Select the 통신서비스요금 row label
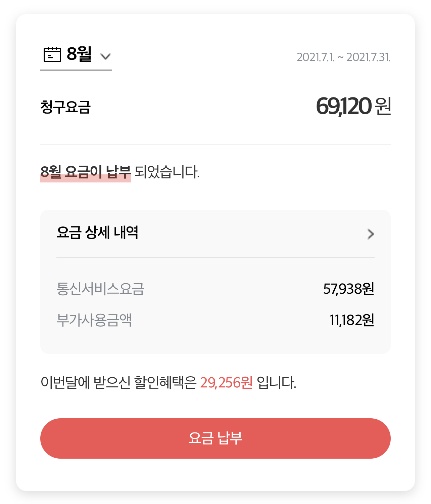Image resolution: width=431 pixels, height=504 pixels. click(x=100, y=289)
